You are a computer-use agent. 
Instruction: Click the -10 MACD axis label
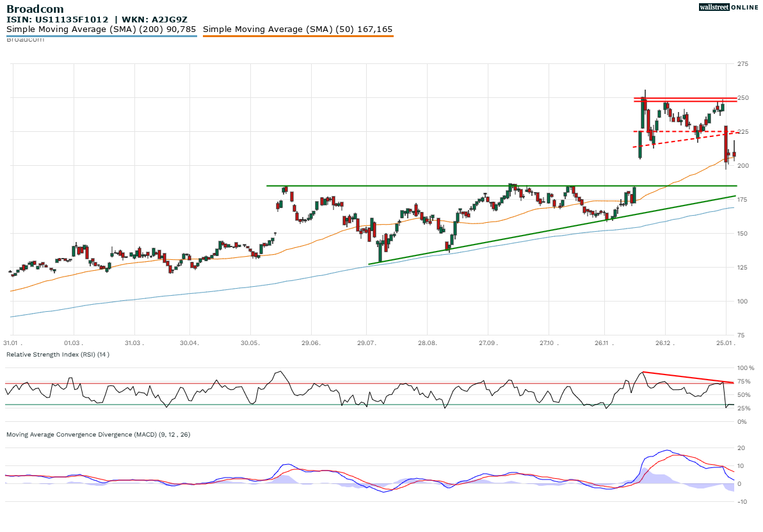point(742,502)
